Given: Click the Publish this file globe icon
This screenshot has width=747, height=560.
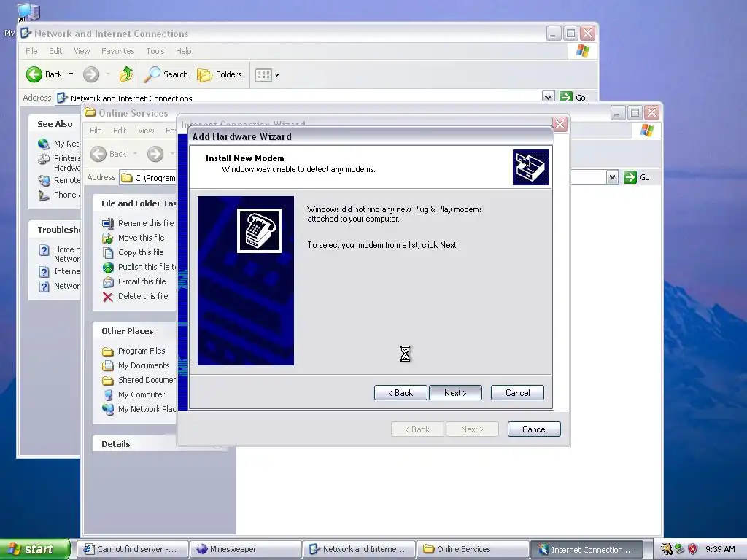Looking at the screenshot, I should pos(108,267).
